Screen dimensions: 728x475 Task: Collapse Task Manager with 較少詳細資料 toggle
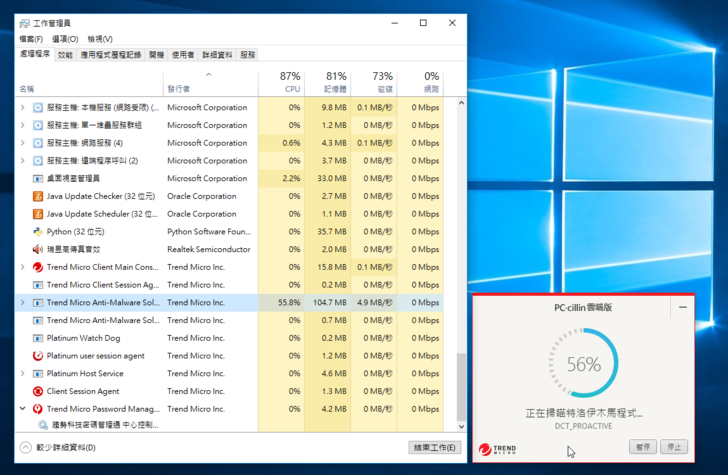[26, 447]
